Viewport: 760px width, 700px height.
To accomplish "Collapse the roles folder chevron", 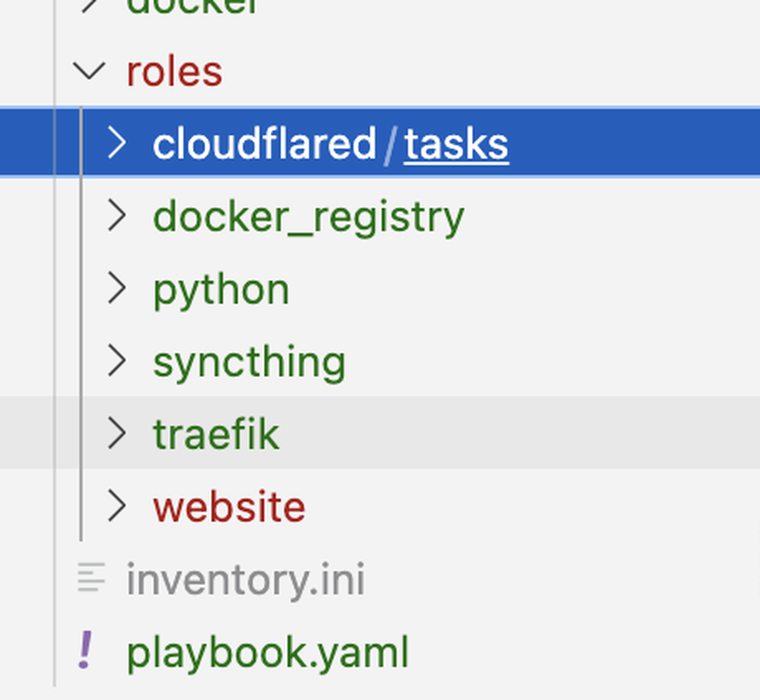I will coord(90,70).
